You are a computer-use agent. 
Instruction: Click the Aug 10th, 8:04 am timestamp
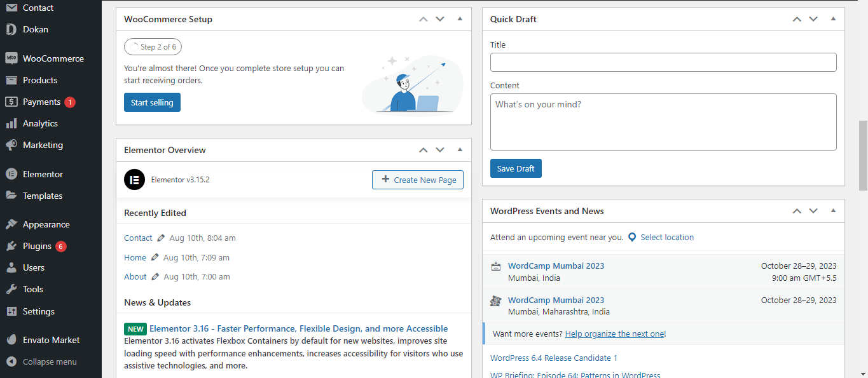pos(202,238)
